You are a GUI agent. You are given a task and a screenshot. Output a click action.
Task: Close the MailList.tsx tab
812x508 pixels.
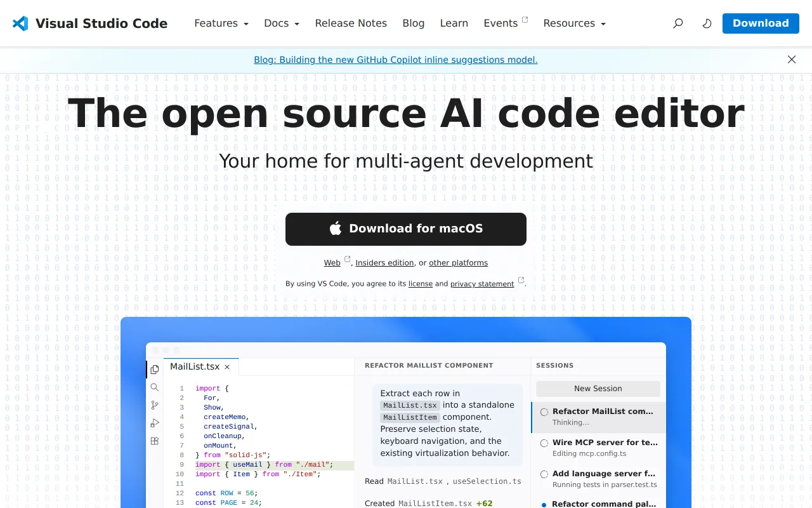pos(227,367)
